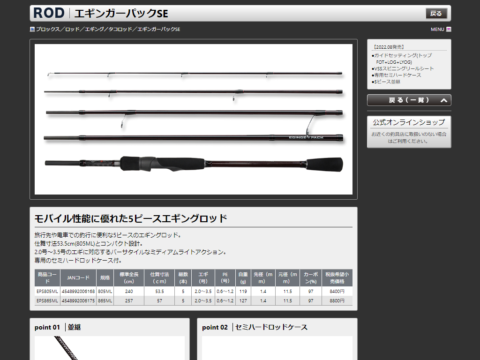The image size is (480, 360).
Task: Click the home icon before the breadcrumb
Action: (32, 29)
